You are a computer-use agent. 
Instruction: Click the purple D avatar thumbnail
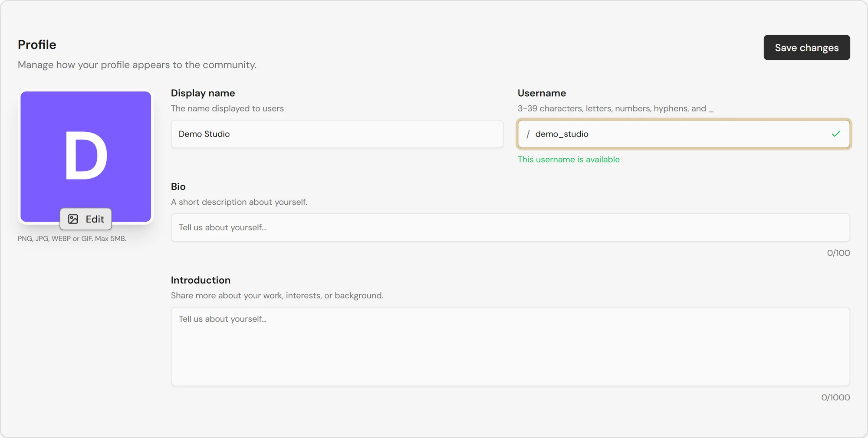86,156
